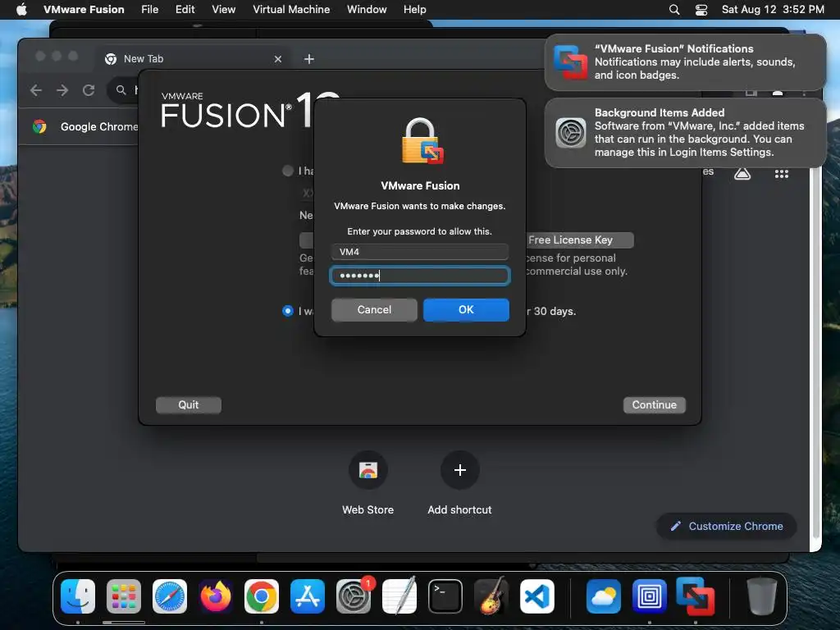
Task: Switch to the New Tab Chrome tab
Action: click(x=193, y=59)
